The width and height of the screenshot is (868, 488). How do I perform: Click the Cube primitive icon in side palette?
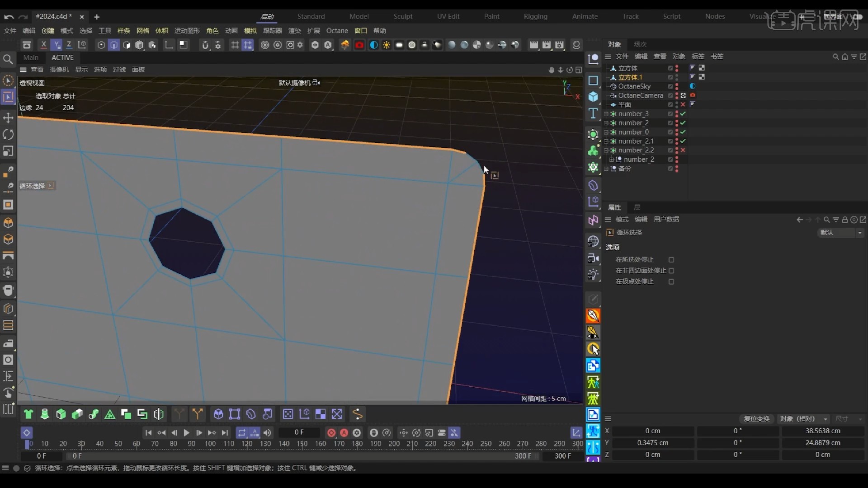pos(593,97)
